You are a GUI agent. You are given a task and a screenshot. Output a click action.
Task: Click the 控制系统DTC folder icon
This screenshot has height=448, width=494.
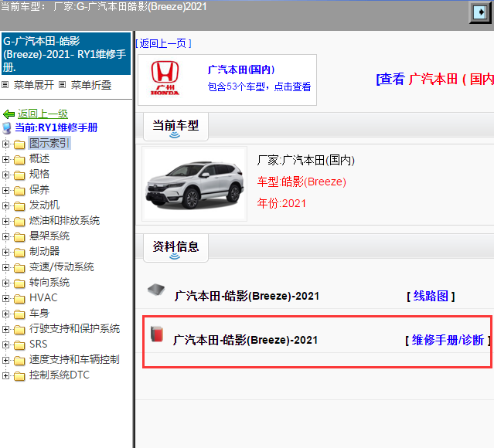[19, 375]
